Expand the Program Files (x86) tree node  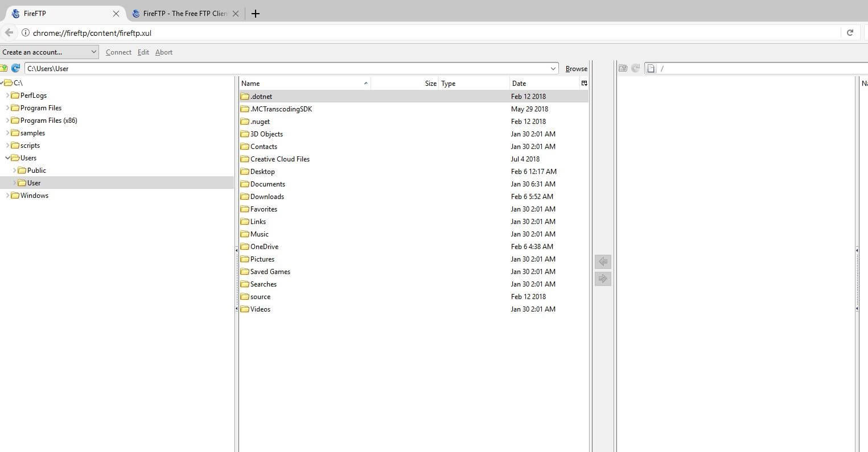coord(7,120)
